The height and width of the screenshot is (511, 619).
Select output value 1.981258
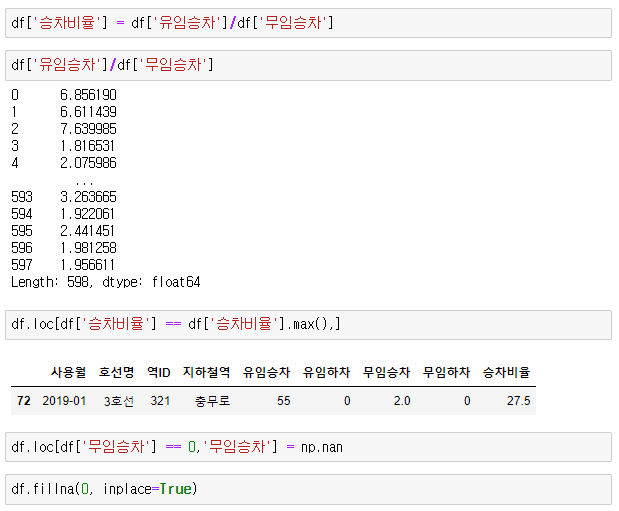tap(88, 248)
